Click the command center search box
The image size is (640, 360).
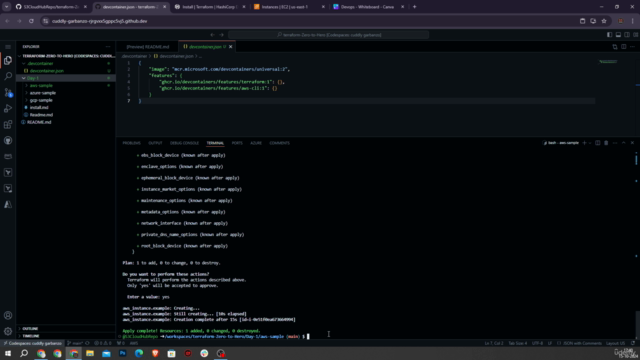[329, 35]
